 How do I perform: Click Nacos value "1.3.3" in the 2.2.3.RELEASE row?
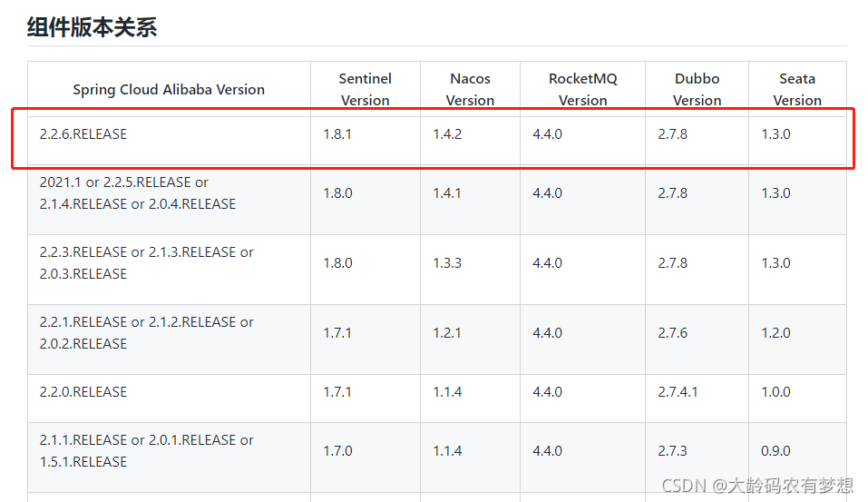447,263
